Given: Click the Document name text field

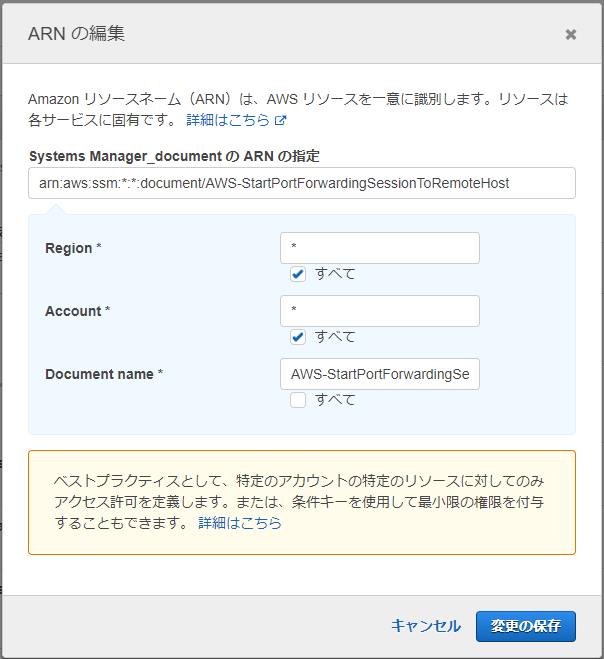Looking at the screenshot, I should point(380,374).
